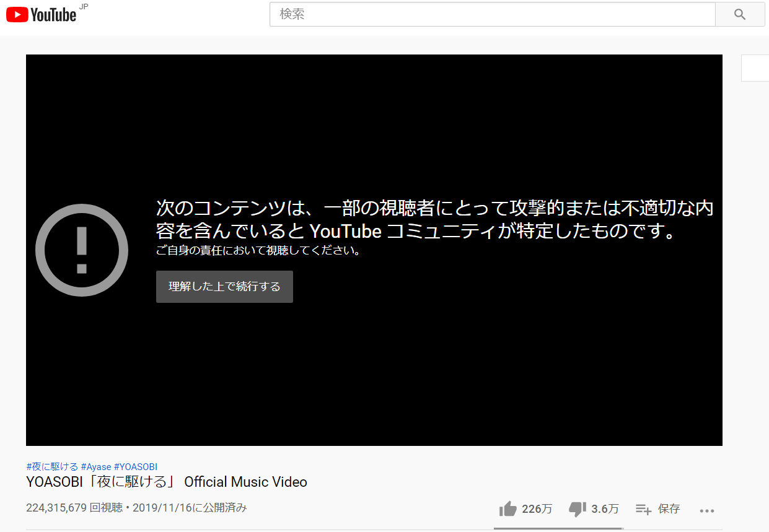Viewport: 769px width, 532px height.
Task: Click the YOASOBI「夜に駆ける」video title
Action: [x=167, y=482]
